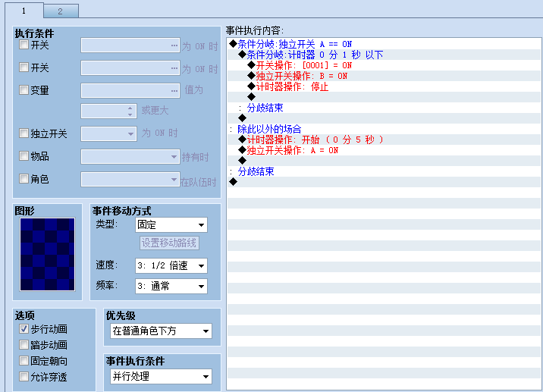This screenshot has height=392, width=543.
Task: Open the 独立开关 condition dropdown
Action: 108,133
